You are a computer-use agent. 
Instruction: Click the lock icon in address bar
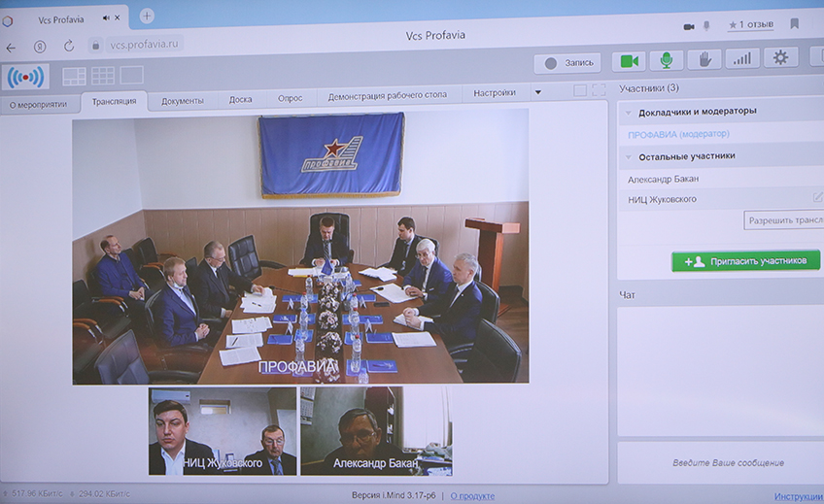(95, 46)
